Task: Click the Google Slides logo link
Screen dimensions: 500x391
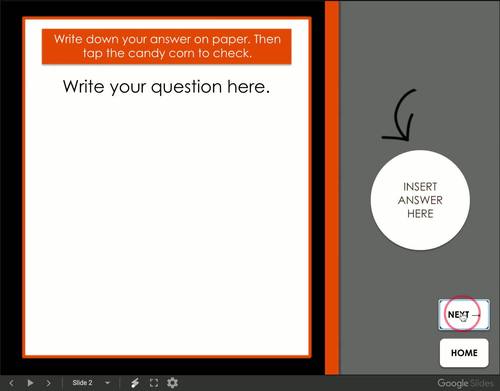Action: click(465, 383)
